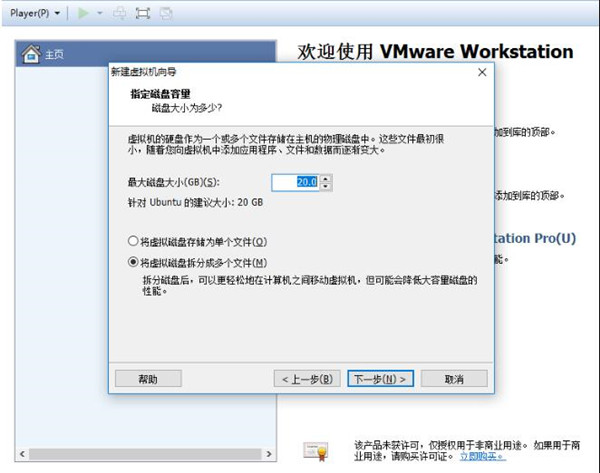Click the library scrollbar left arrow
Screen dimensions: 600x473
22,454
